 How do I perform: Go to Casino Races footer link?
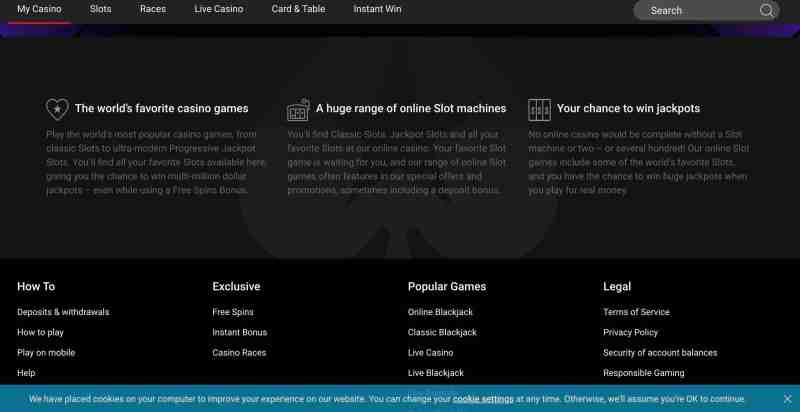click(239, 353)
